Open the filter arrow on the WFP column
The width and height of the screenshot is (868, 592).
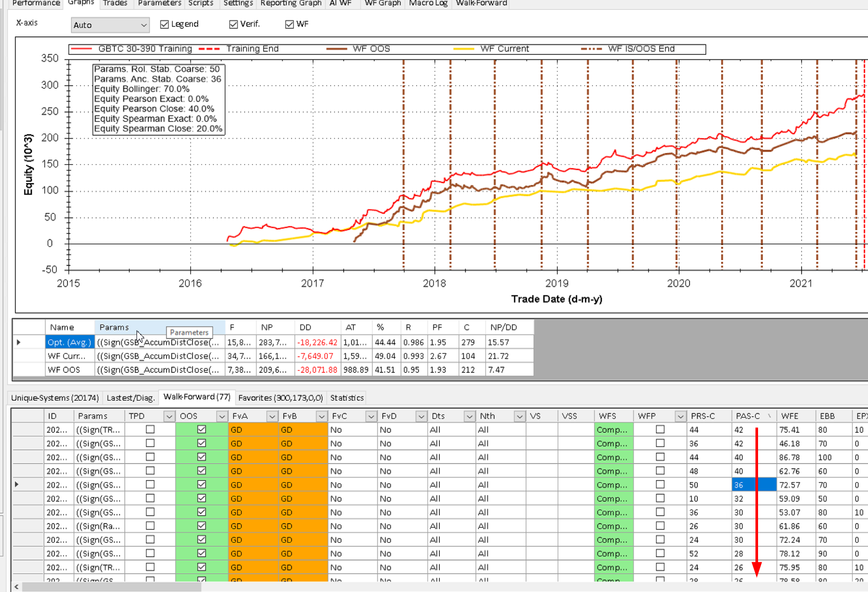680,416
